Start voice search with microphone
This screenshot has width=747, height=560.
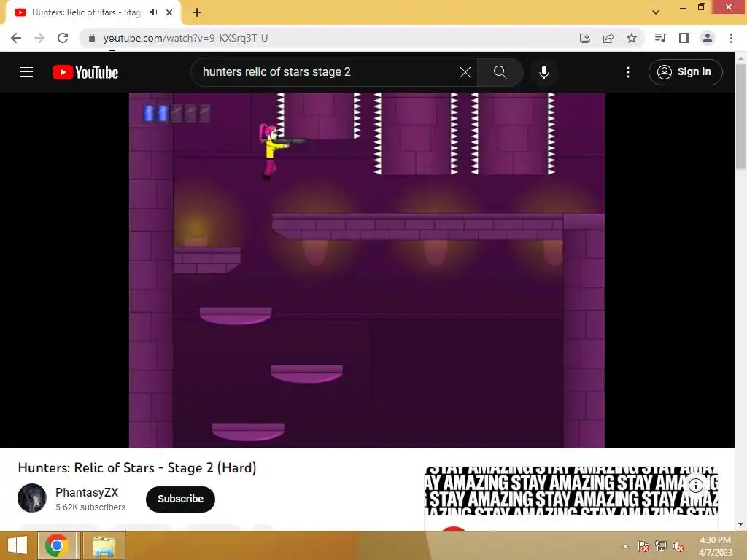tap(543, 72)
